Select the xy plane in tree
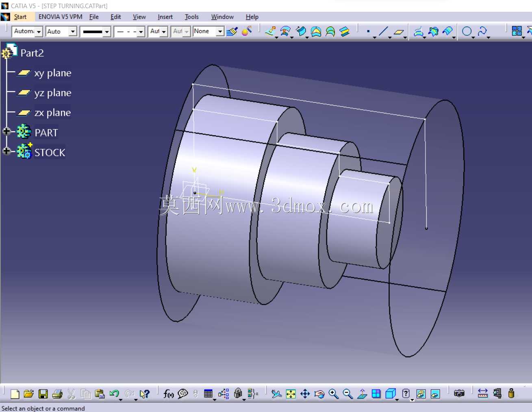 tap(52, 73)
